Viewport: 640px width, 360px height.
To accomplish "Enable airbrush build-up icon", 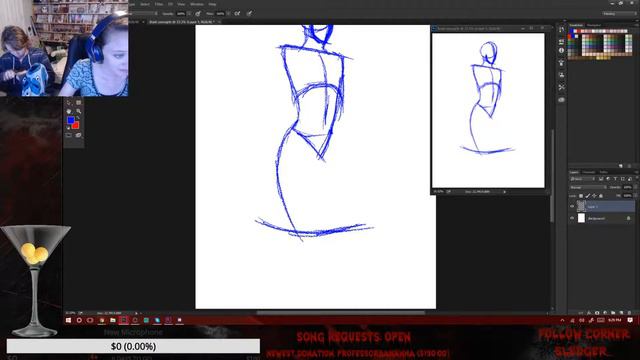I will [x=237, y=13].
